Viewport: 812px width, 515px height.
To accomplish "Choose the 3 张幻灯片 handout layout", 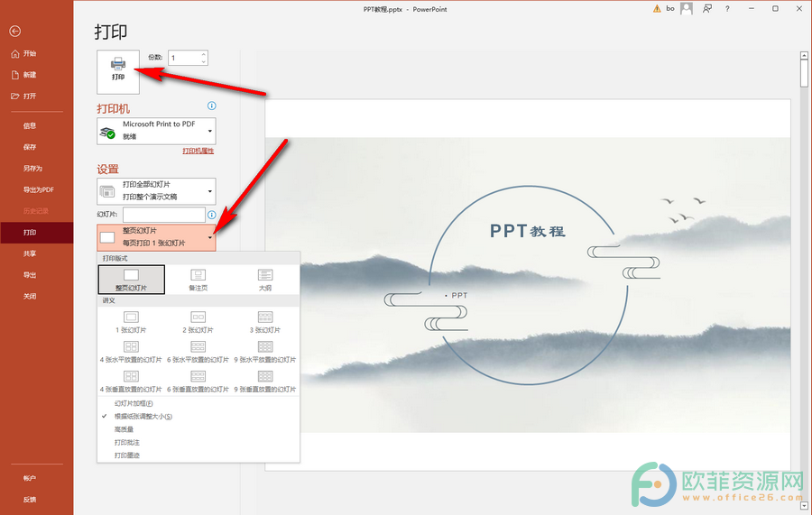I will pos(265,322).
